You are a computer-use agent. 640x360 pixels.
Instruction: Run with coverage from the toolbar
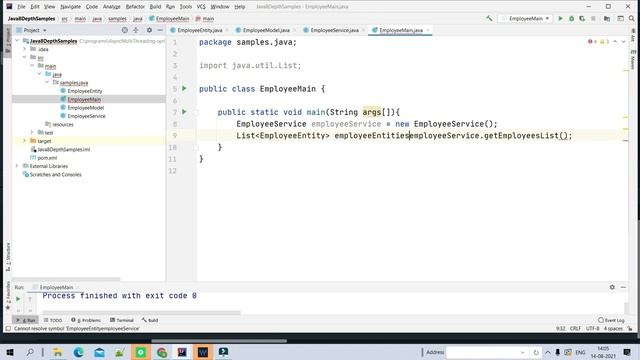[x=582, y=18]
